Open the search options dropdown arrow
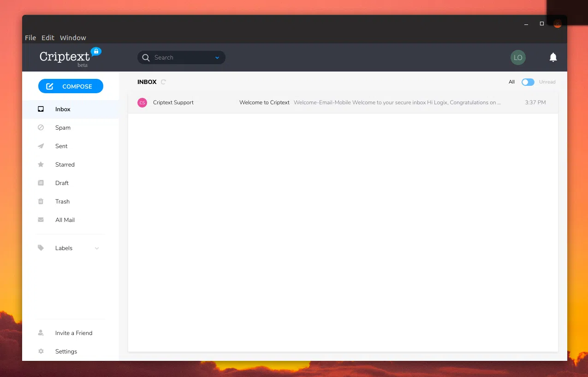 [217, 58]
